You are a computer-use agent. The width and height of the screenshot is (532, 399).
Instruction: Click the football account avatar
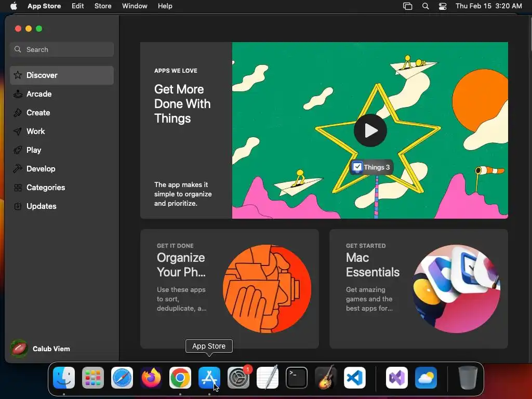click(19, 349)
